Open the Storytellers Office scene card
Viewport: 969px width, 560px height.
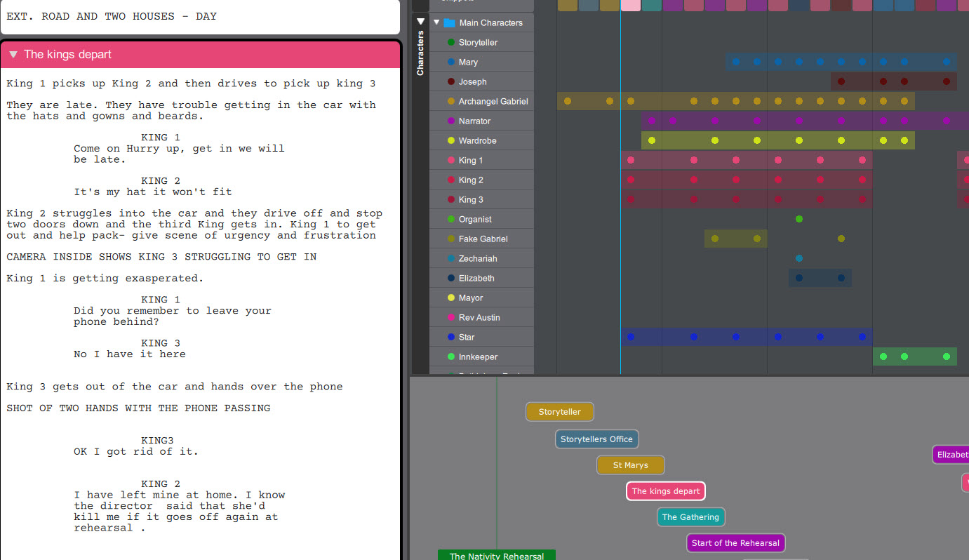coord(596,439)
